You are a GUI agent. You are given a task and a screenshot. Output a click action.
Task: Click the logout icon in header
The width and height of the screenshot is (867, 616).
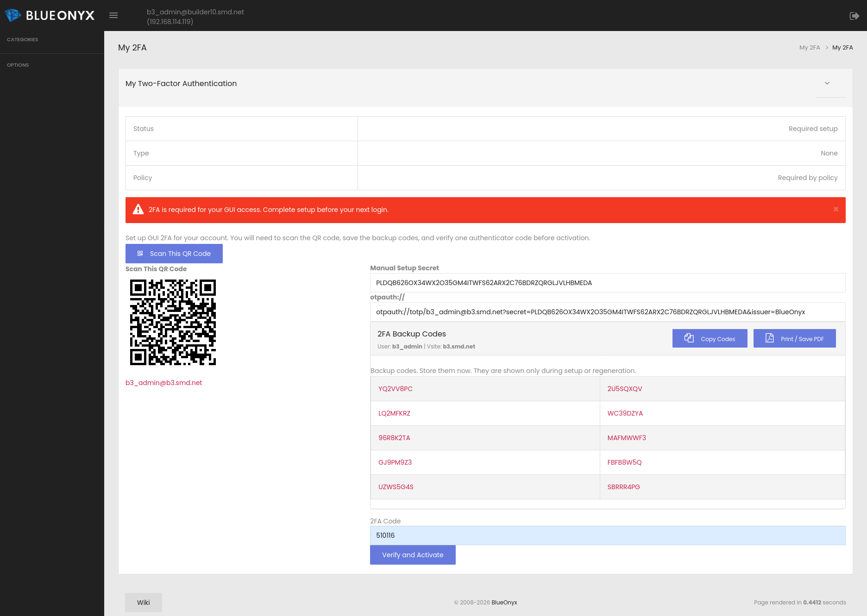pyautogui.click(x=854, y=16)
